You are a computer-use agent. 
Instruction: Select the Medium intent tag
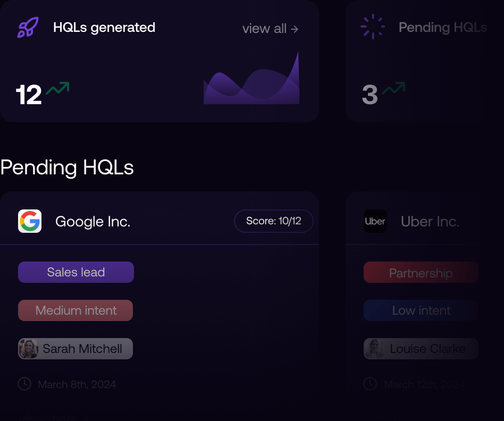[x=75, y=310]
